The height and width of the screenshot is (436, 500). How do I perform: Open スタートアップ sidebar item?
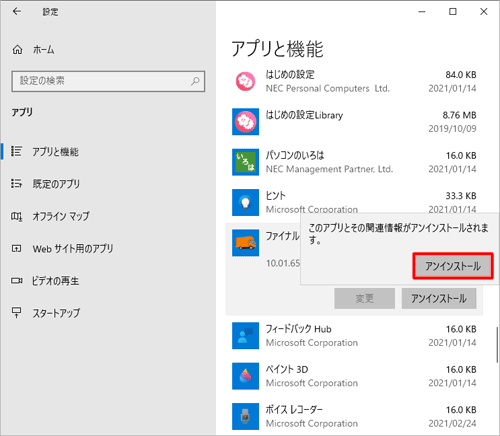click(x=108, y=313)
